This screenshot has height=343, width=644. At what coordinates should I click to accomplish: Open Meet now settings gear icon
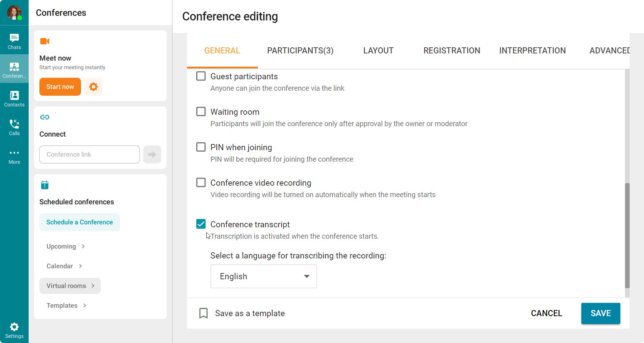coord(93,87)
